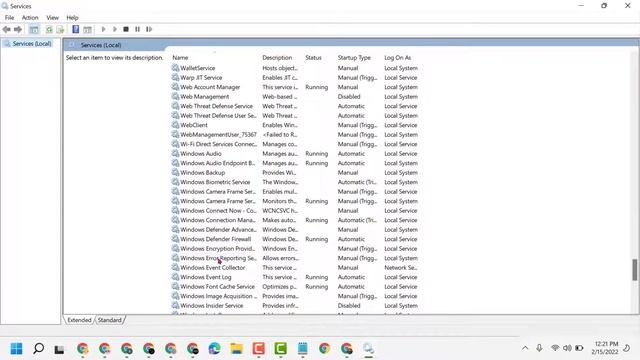Image resolution: width=640 pixels, height=360 pixels.
Task: Click the vertical scrollbar thumb in the services list
Action: (x=635, y=270)
